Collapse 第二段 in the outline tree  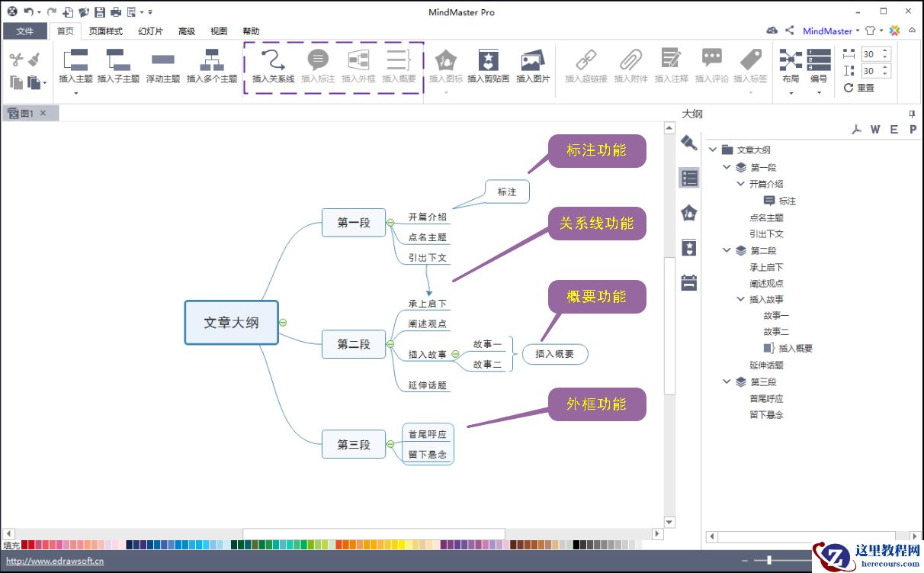click(x=727, y=250)
